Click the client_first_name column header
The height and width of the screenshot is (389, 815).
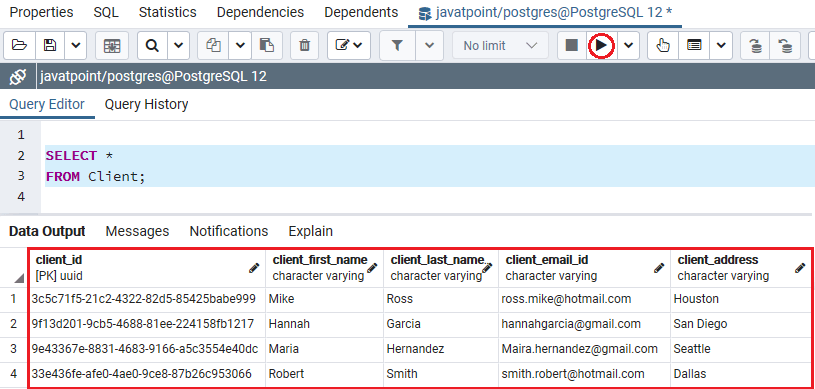(x=324, y=267)
